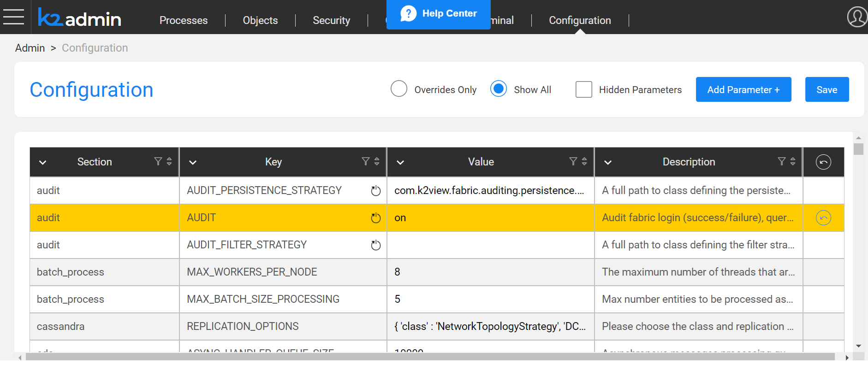The image size is (868, 388).
Task: Select the Show All radio button
Action: (499, 89)
